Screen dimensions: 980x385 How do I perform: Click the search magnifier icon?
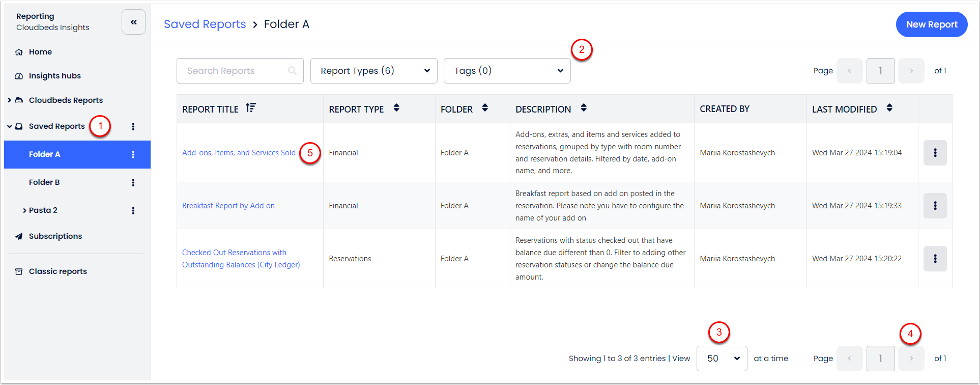[x=292, y=71]
